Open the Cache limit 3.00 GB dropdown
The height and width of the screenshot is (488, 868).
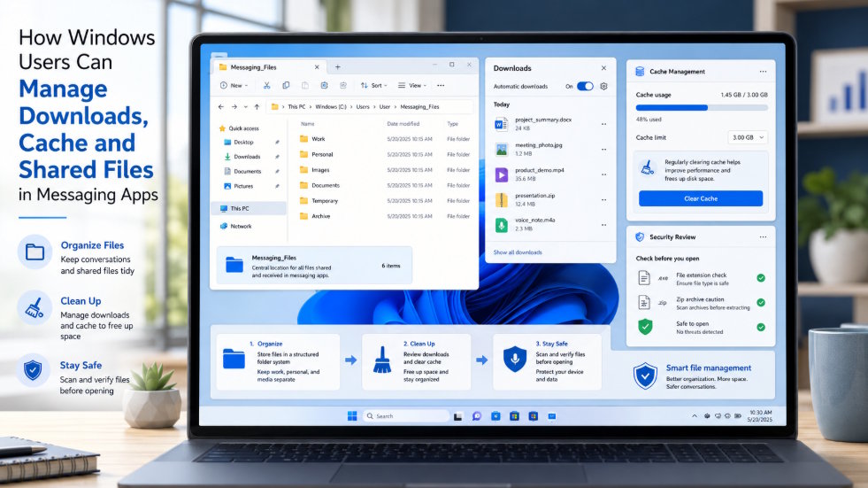click(748, 137)
